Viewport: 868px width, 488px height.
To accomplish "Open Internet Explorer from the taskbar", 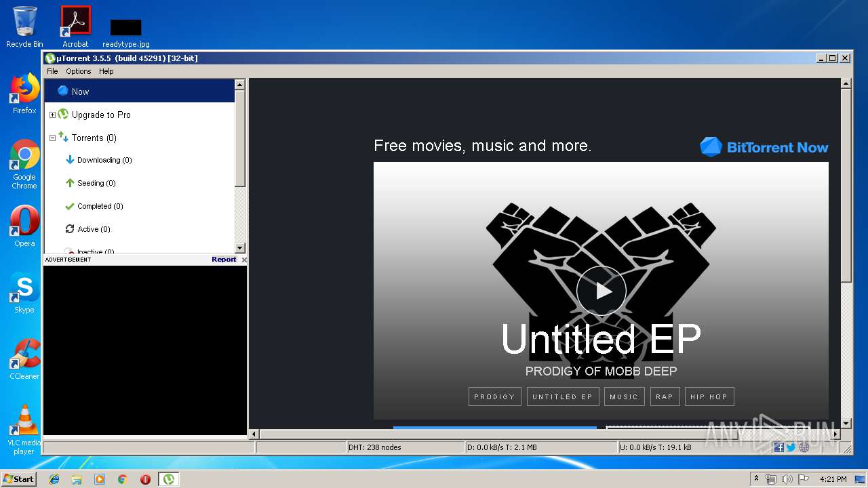I will 54,479.
